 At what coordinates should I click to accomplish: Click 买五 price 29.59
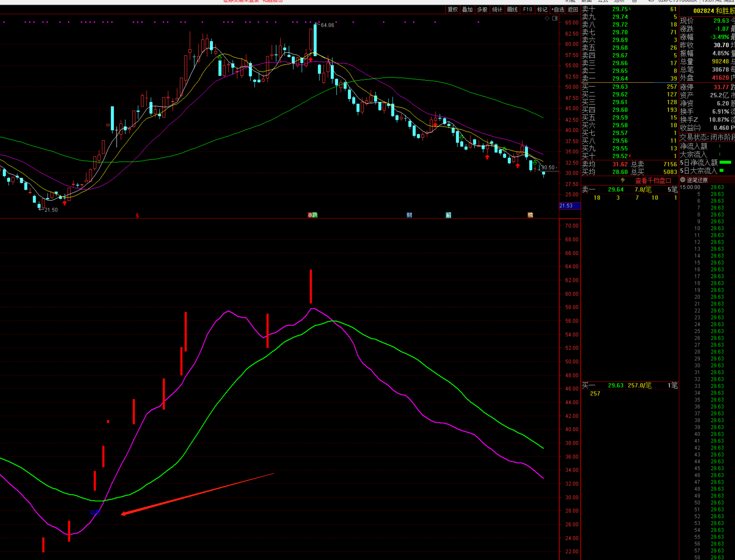click(620, 118)
